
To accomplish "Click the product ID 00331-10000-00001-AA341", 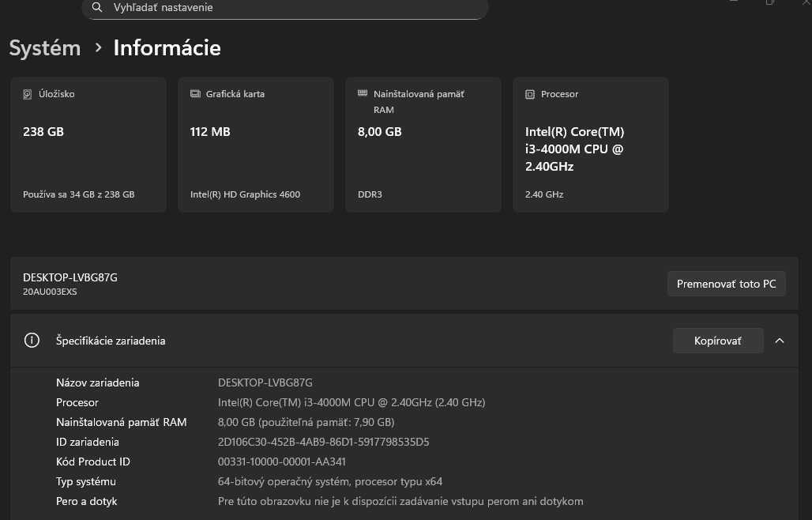I will pyautogui.click(x=282, y=462).
